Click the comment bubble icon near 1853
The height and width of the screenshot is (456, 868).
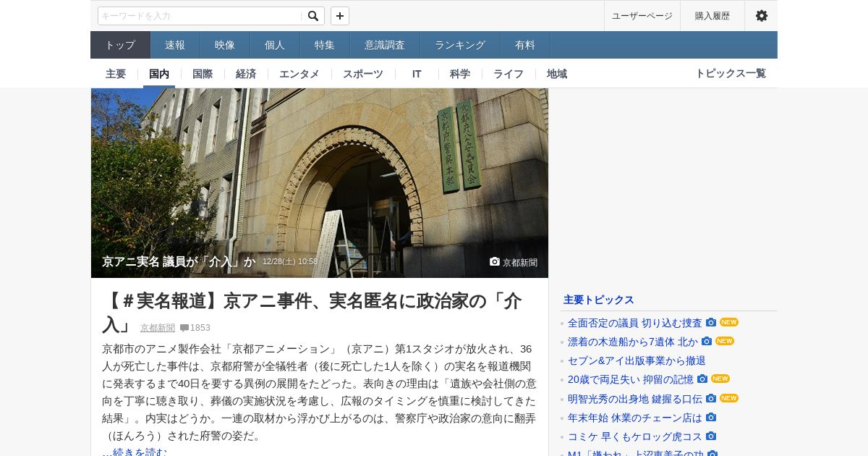[x=184, y=328]
